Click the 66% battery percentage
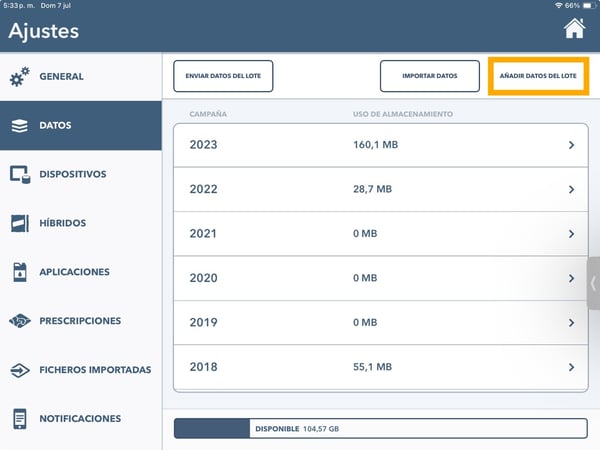Image resolution: width=600 pixels, height=450 pixels. [572, 5]
